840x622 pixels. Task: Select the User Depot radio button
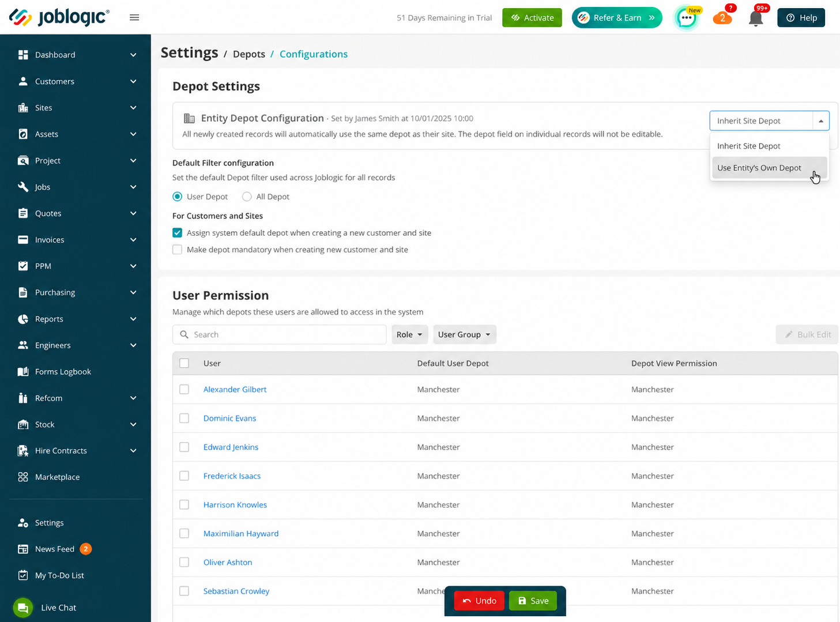tap(178, 197)
